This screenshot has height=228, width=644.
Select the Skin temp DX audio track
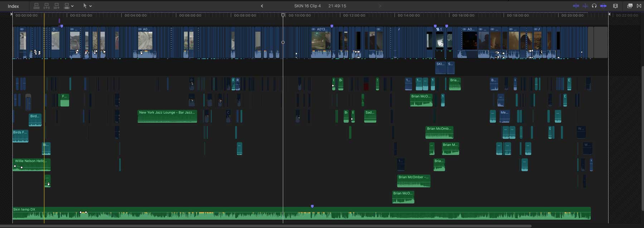[301, 213]
